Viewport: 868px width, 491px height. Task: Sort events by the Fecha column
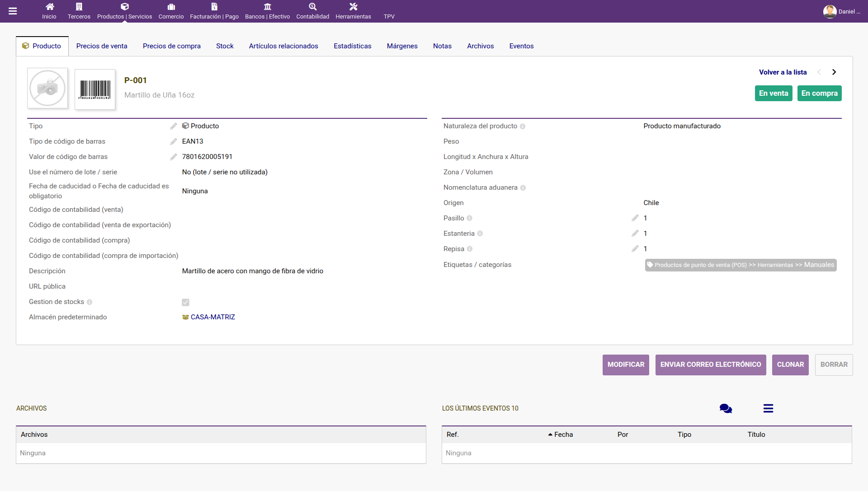[x=561, y=435]
